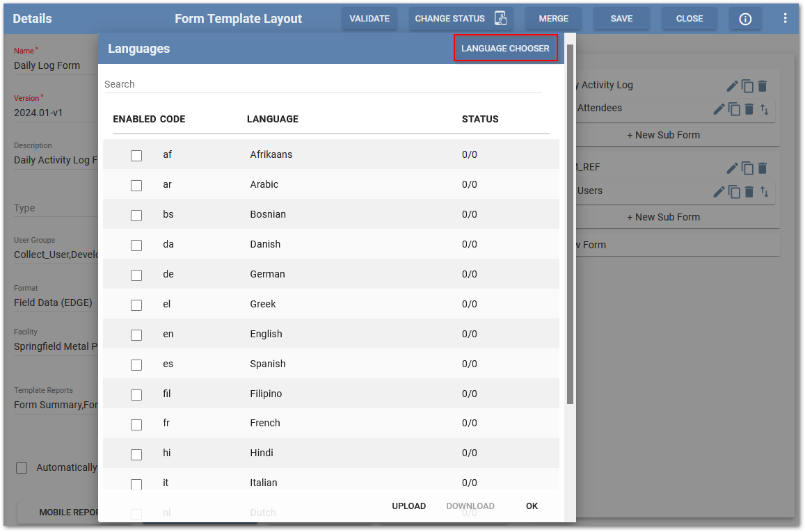This screenshot has height=532, width=805.
Task: Enable English in the language list
Action: (x=136, y=334)
